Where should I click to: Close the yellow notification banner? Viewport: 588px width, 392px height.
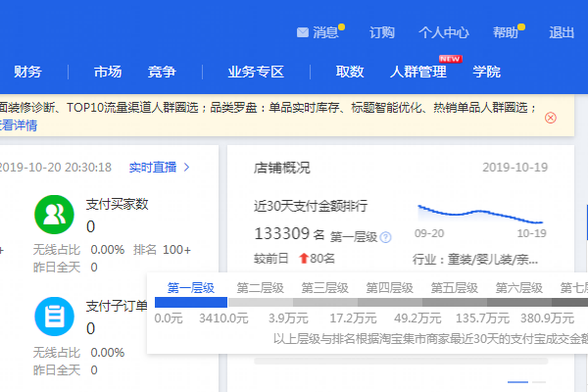(551, 118)
